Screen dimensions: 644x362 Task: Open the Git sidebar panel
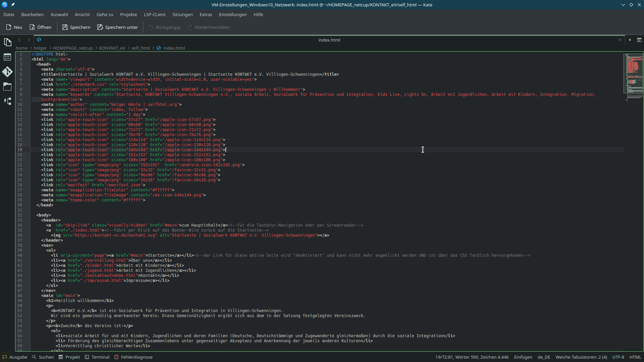click(7, 72)
